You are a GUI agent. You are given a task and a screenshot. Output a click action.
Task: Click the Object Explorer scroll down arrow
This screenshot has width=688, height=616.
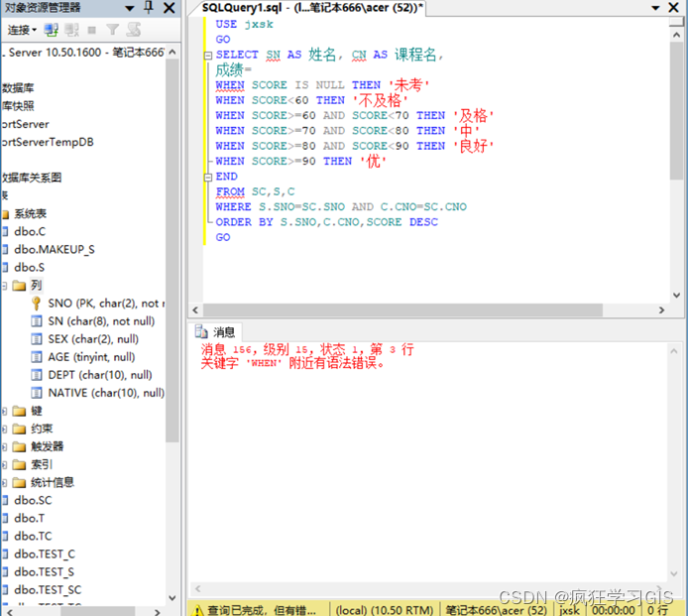click(172, 598)
